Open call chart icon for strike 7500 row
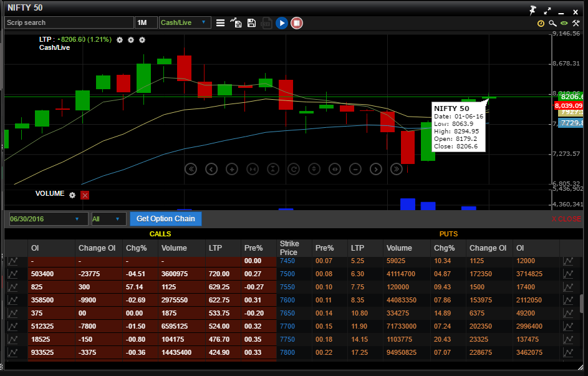The image size is (588, 376). tap(12, 274)
